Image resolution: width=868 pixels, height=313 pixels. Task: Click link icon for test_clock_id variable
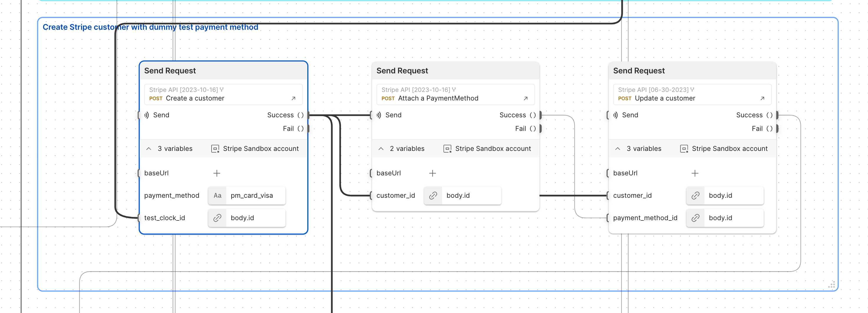pyautogui.click(x=217, y=218)
